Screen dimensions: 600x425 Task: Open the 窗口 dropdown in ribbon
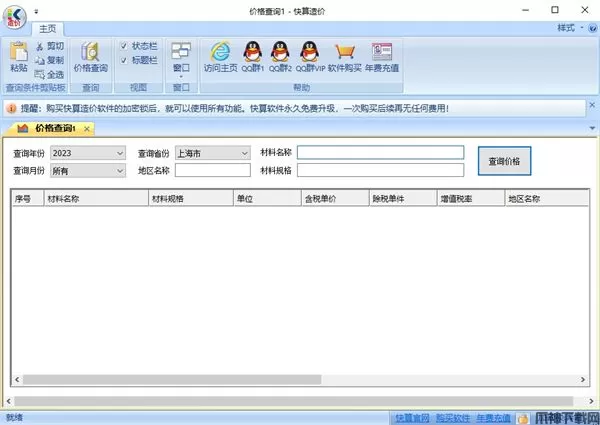(x=181, y=59)
